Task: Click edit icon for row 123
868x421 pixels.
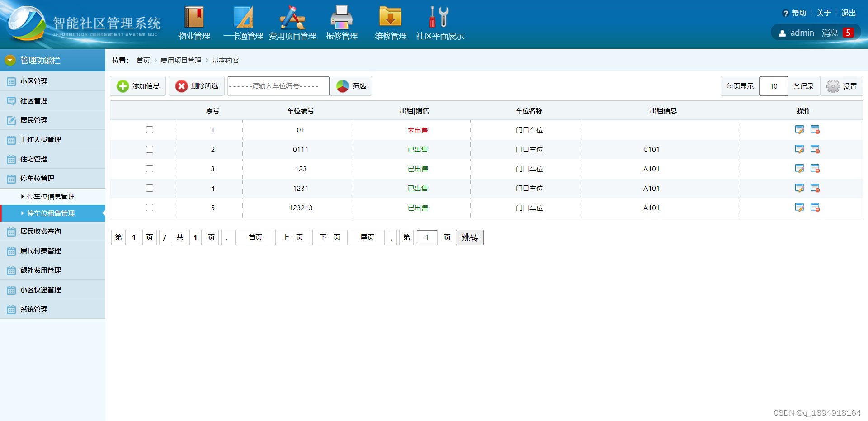Action: [799, 169]
